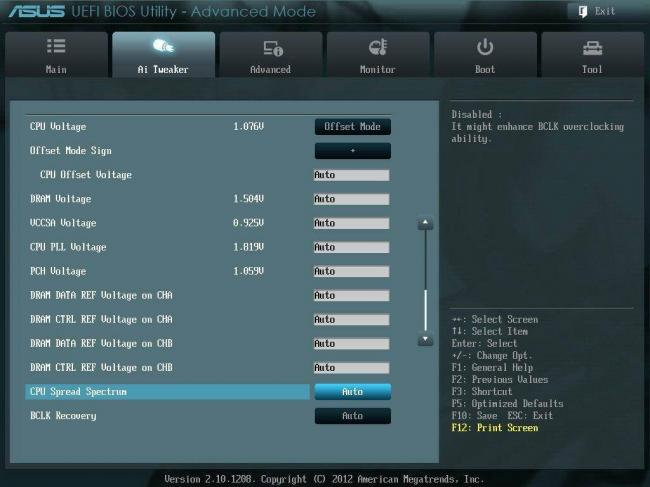Click the Ai Tweaker icon
Image resolution: width=650 pixels, height=487 pixels.
pos(163,46)
